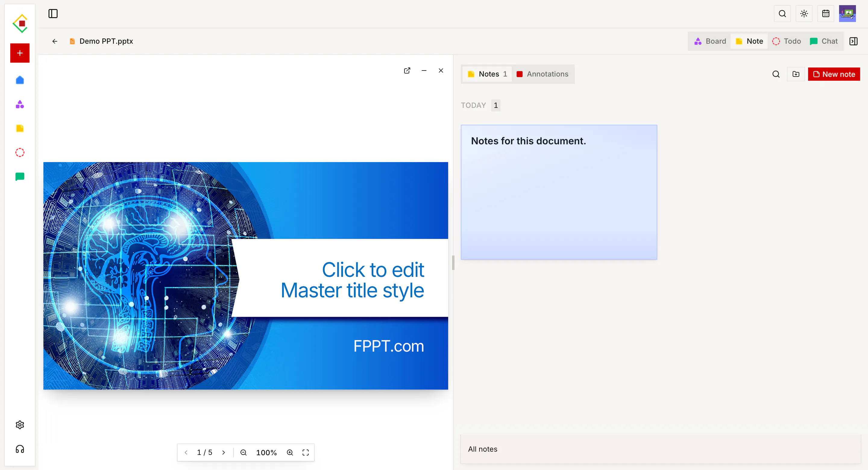Search notes with magnifier icon
The image size is (868, 470).
[x=776, y=74]
